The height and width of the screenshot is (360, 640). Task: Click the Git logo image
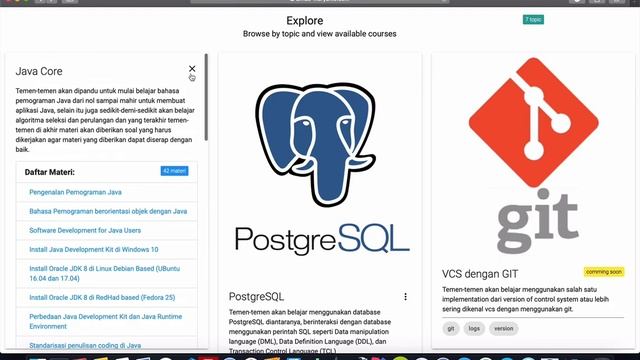coord(534,155)
